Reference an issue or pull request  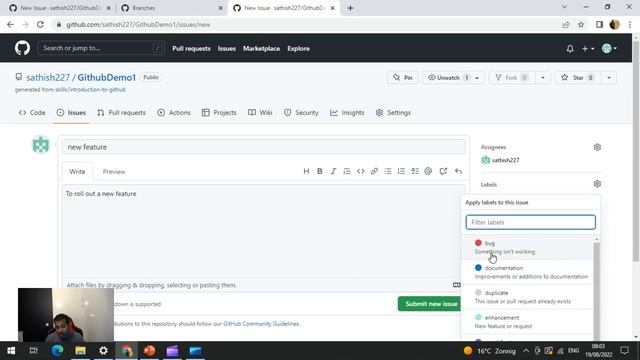pyautogui.click(x=443, y=171)
